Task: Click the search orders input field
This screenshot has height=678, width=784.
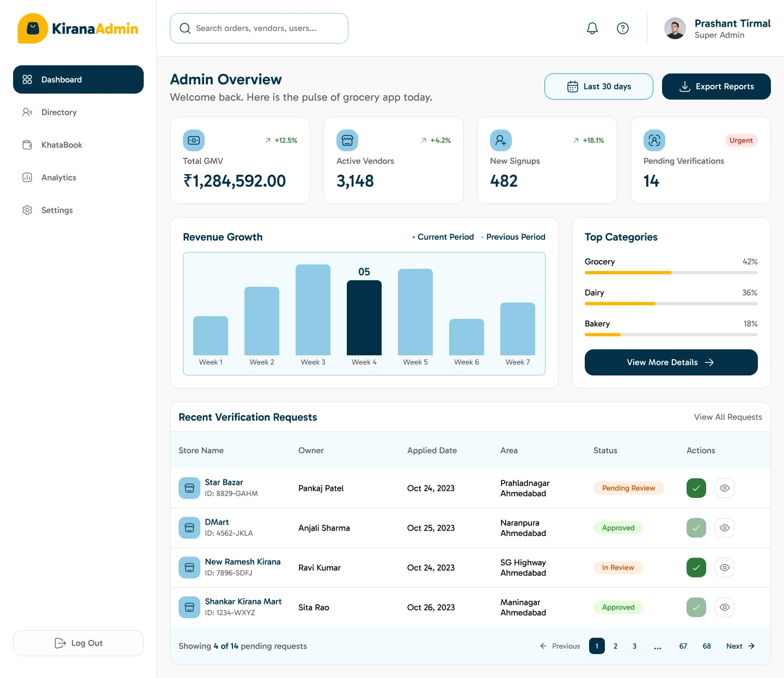Action: [259, 28]
